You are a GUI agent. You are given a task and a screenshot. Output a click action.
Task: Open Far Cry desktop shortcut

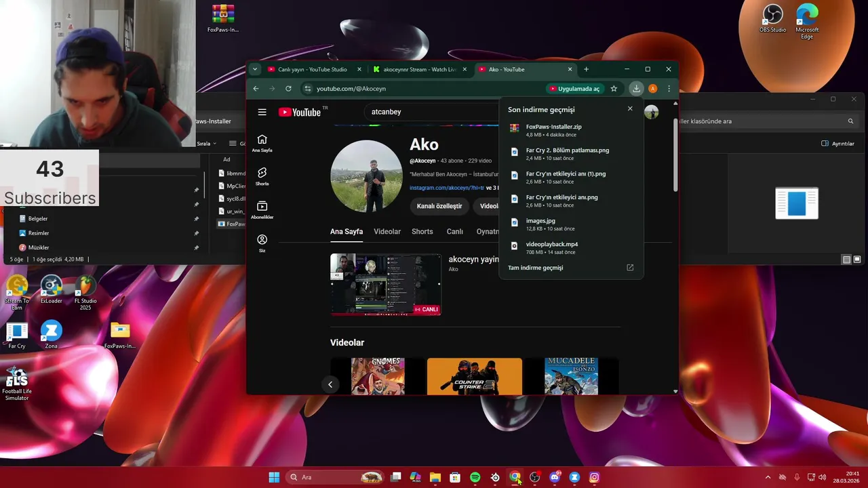click(x=17, y=335)
